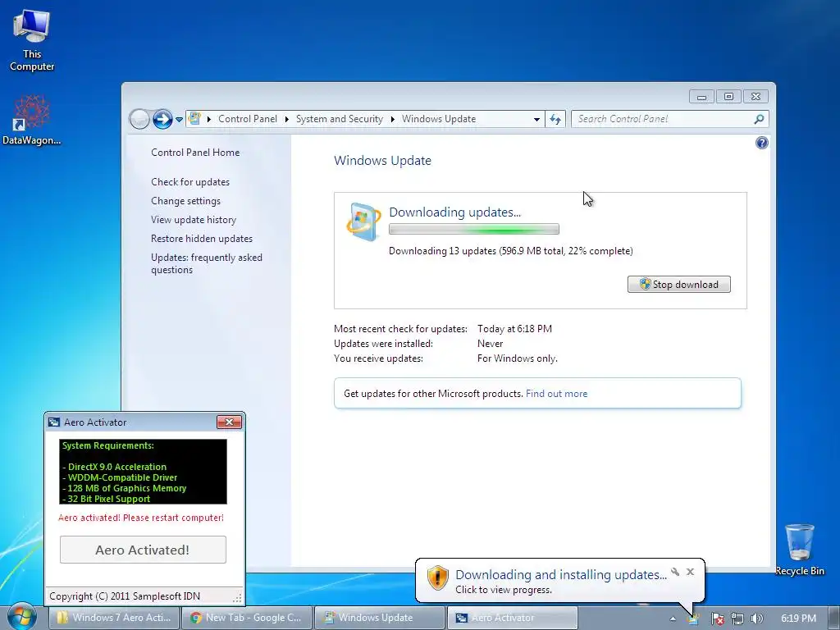Click 'For Windows only.' text
The width and height of the screenshot is (840, 630).
[517, 358]
